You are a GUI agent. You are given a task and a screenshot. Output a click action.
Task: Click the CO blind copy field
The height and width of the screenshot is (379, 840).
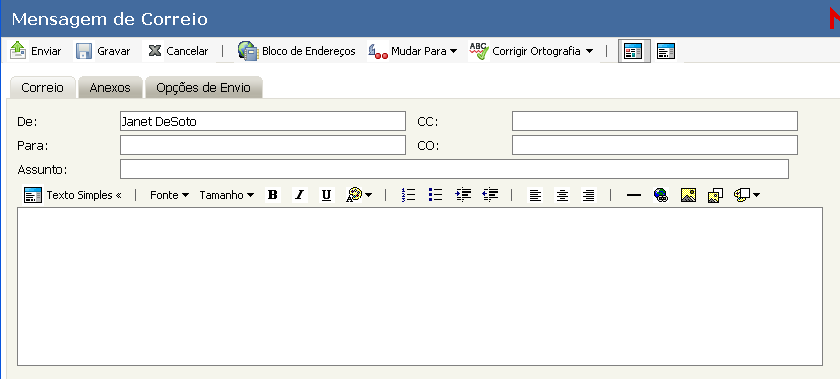(x=655, y=145)
